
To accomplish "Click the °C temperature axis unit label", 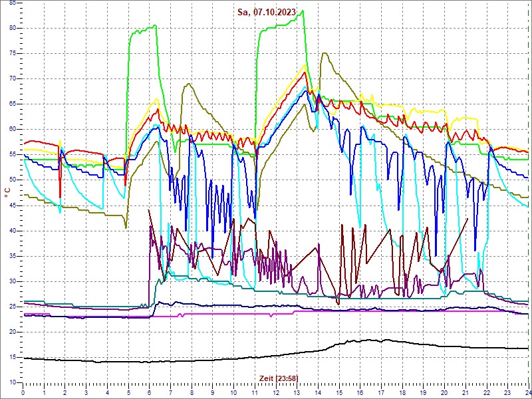I will point(7,193).
